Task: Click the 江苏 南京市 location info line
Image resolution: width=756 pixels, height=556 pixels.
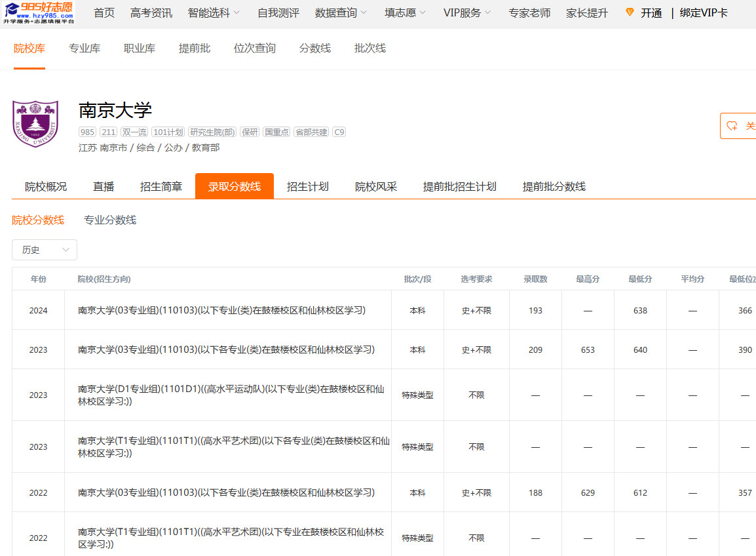Action: pos(149,148)
